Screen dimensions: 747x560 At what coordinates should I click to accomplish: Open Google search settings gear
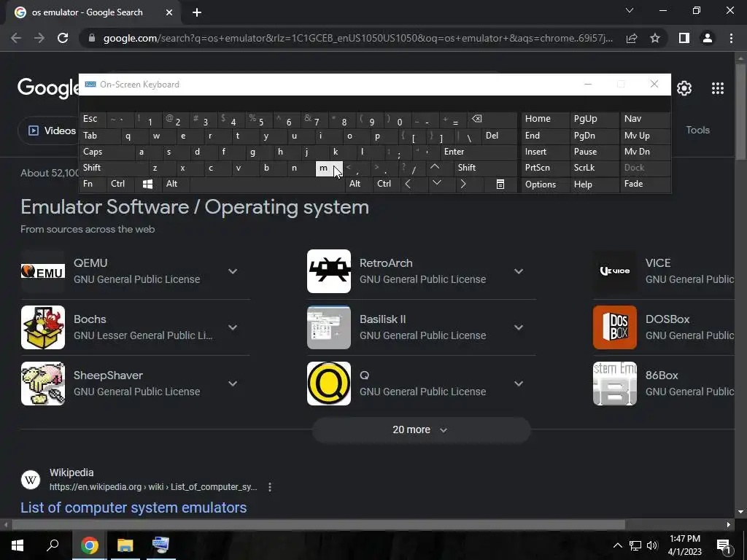[684, 88]
